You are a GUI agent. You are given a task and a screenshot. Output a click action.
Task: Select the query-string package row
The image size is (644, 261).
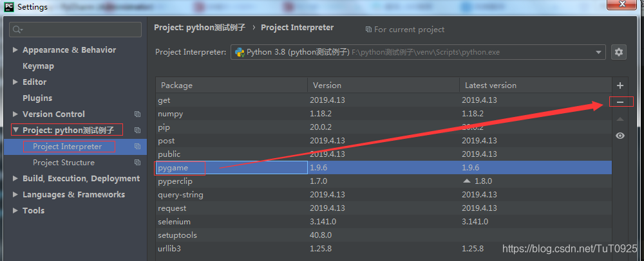(x=384, y=195)
